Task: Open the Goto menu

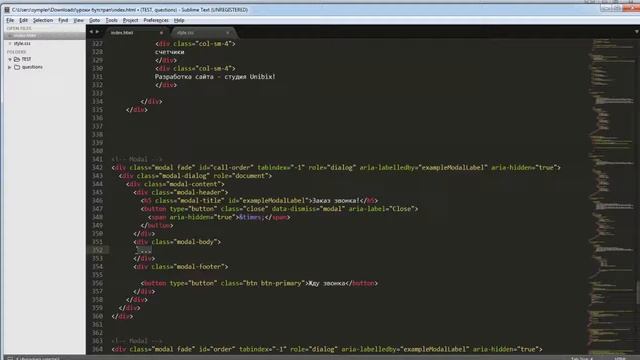Action: click(94, 20)
